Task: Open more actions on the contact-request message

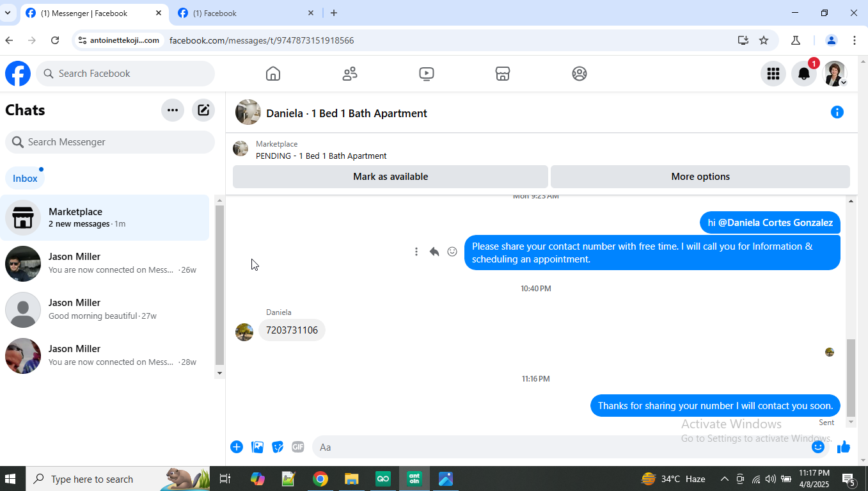Action: [x=416, y=252]
